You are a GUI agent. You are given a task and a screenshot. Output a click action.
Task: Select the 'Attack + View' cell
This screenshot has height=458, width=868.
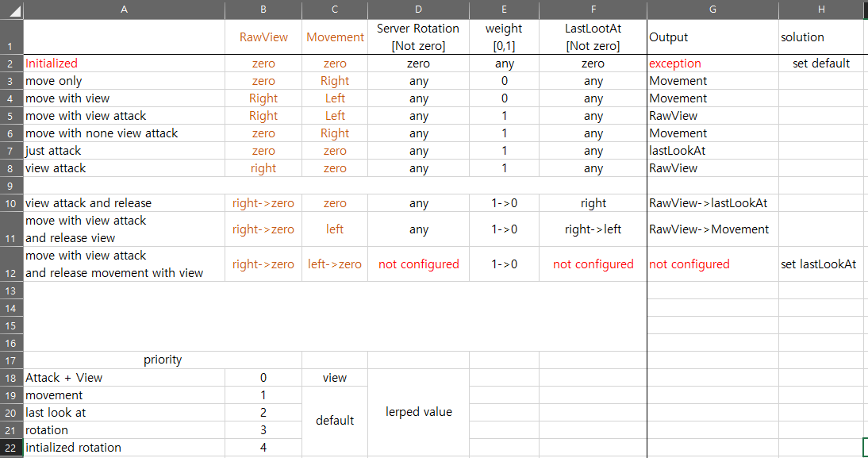[124, 378]
